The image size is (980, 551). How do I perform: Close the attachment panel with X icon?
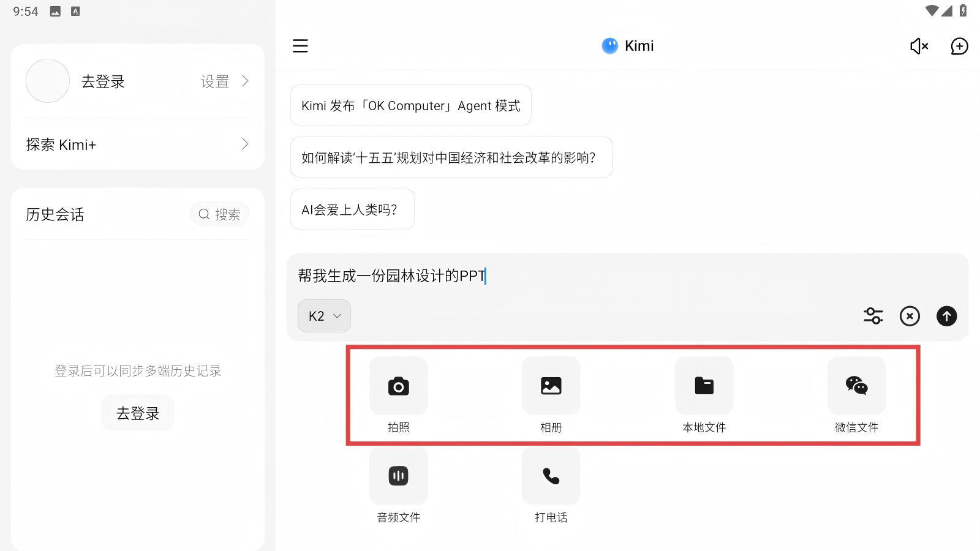(910, 316)
